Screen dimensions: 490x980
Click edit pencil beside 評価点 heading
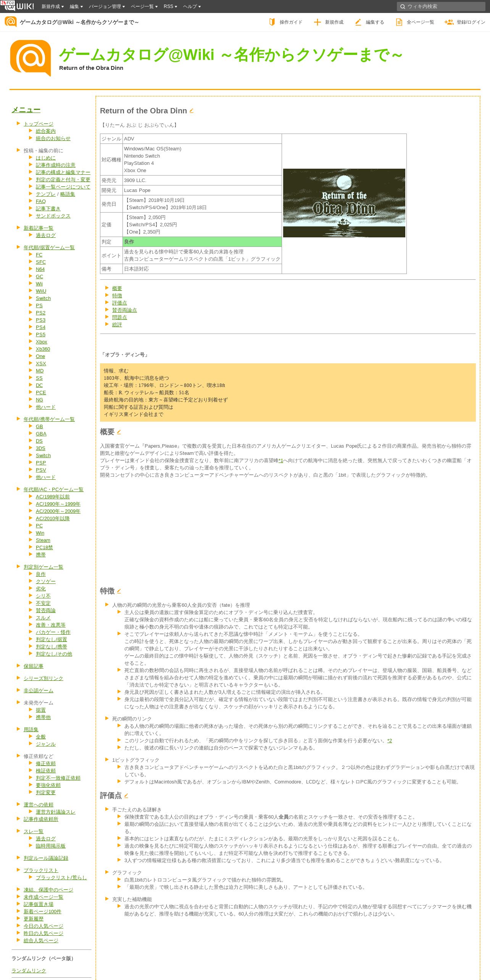click(126, 796)
